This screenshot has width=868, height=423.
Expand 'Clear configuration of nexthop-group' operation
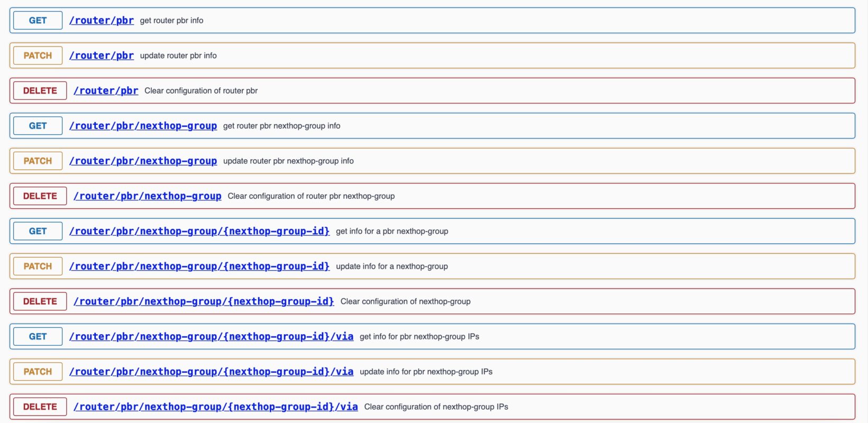pyautogui.click(x=405, y=301)
